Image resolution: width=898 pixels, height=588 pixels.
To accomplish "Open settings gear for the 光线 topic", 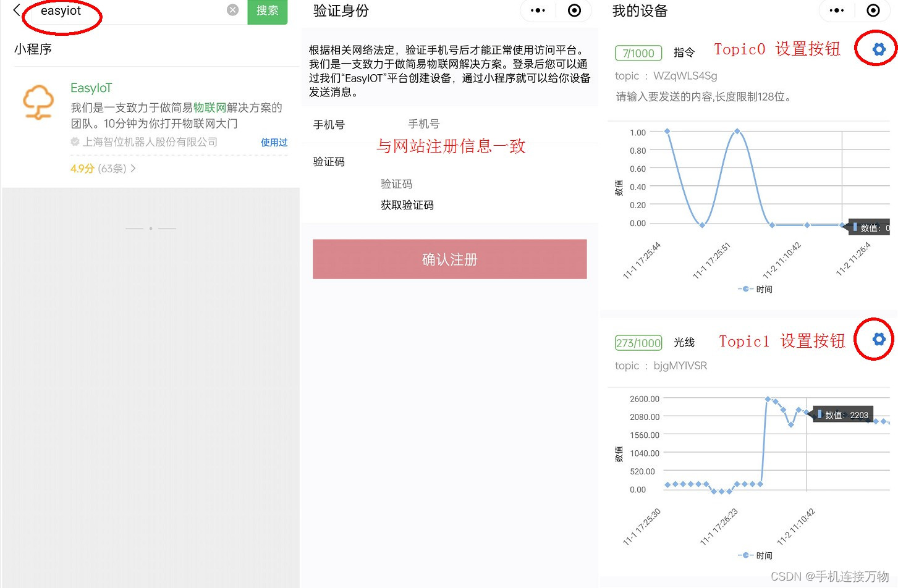I will (879, 339).
